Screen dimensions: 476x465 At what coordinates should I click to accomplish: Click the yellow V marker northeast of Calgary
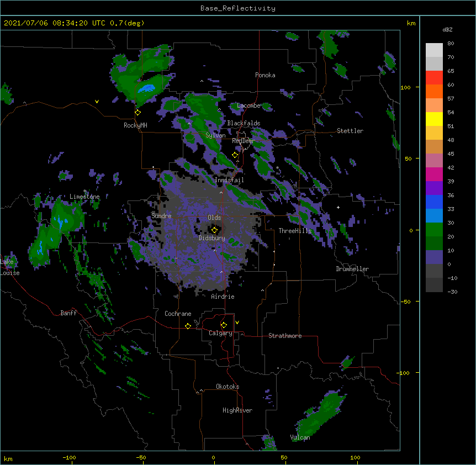[237, 323]
